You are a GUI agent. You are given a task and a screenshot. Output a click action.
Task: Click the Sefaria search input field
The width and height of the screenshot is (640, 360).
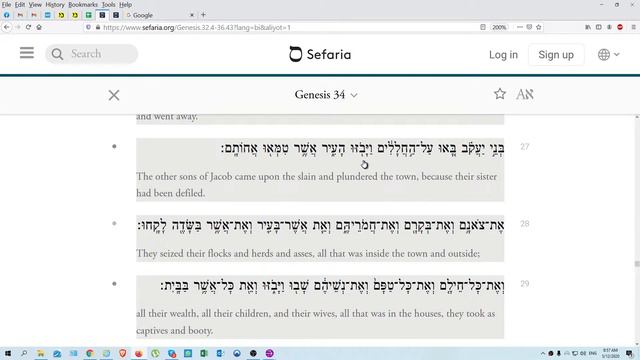point(91,54)
